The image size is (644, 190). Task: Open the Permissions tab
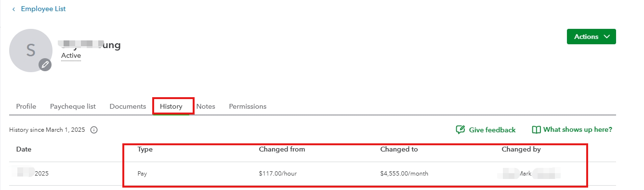pos(248,106)
